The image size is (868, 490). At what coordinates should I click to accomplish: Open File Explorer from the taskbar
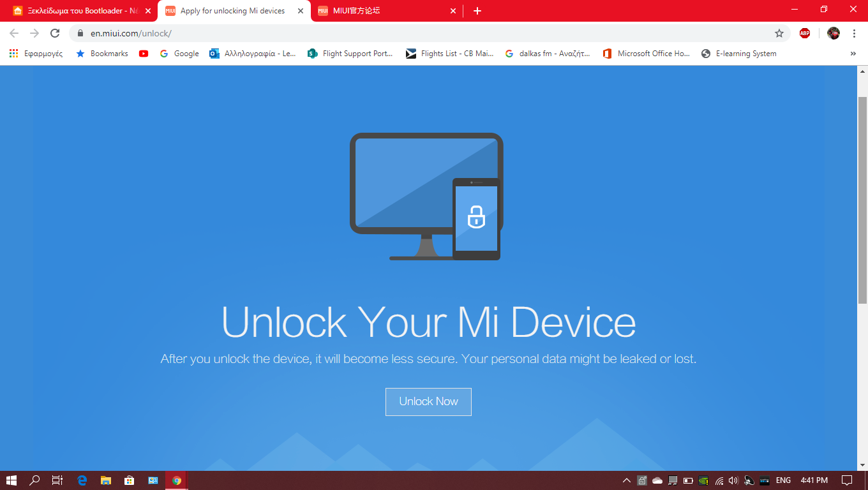pos(105,480)
